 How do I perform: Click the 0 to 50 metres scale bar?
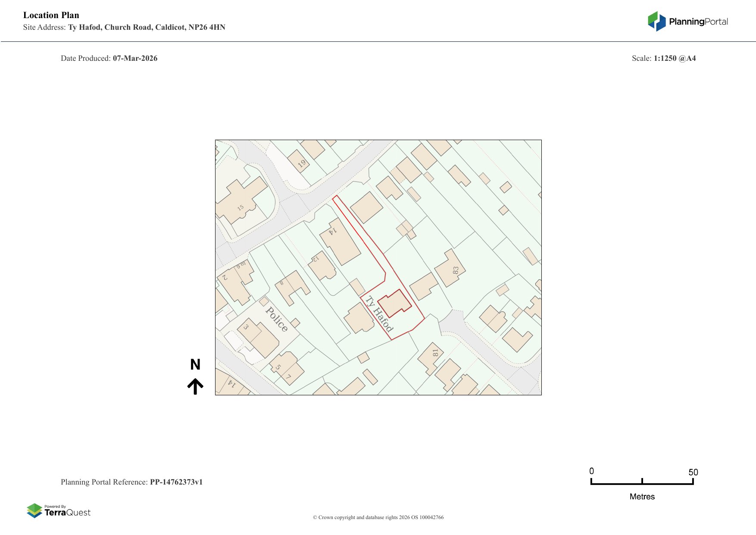point(642,482)
